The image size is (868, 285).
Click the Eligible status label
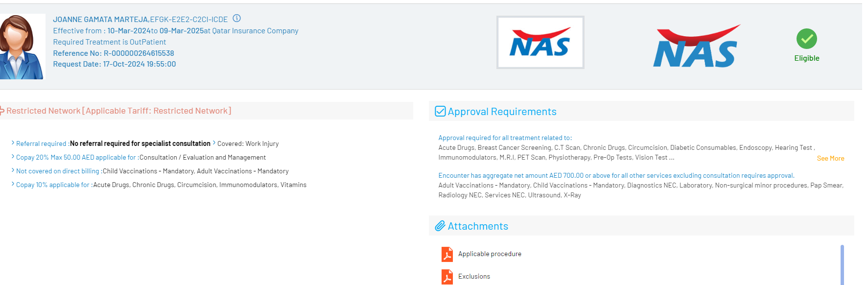point(806,58)
